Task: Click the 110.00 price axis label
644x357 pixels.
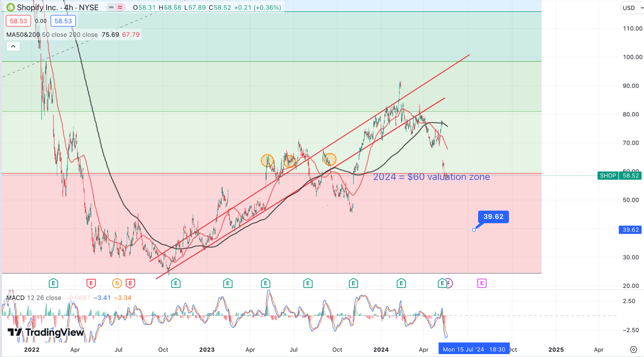Action: point(632,28)
